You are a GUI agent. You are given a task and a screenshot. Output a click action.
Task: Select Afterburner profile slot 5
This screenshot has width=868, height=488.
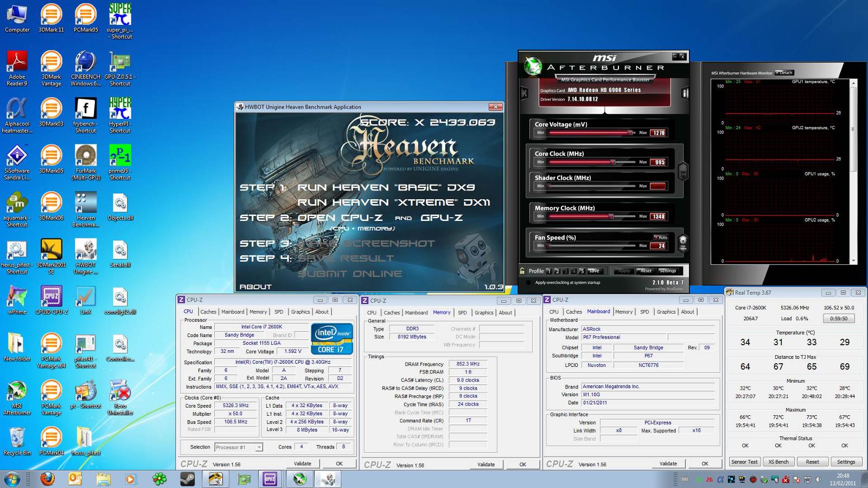pyautogui.click(x=582, y=271)
